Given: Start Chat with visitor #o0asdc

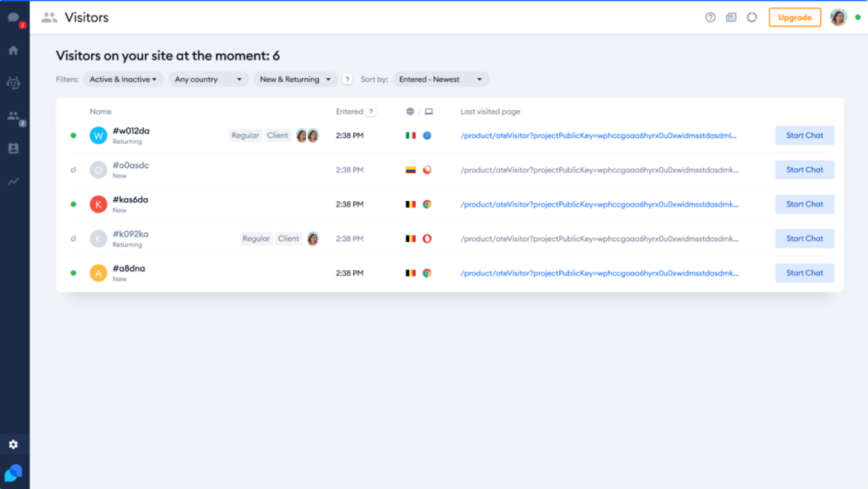Looking at the screenshot, I should tap(805, 170).
